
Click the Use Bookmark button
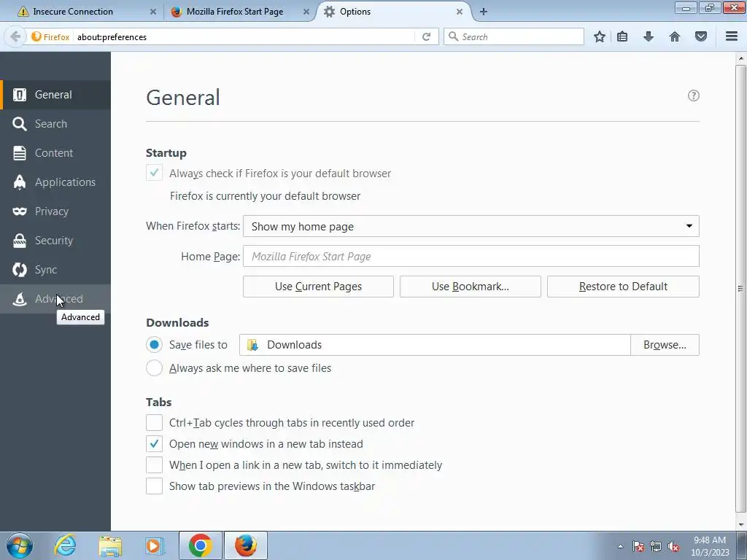point(471,286)
